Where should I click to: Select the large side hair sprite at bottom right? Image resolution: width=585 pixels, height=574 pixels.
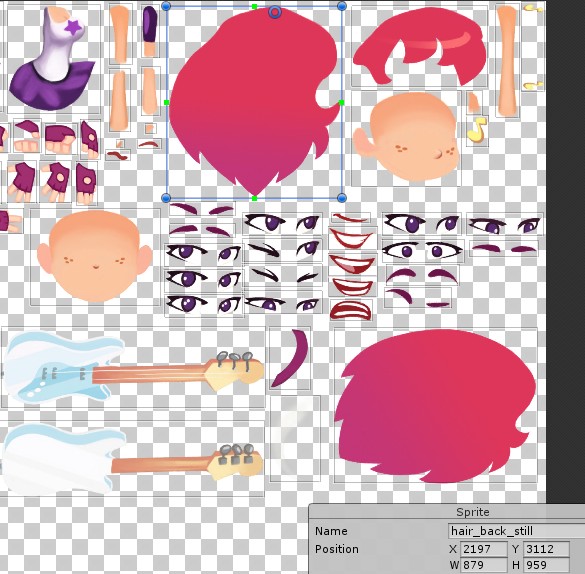click(436, 406)
